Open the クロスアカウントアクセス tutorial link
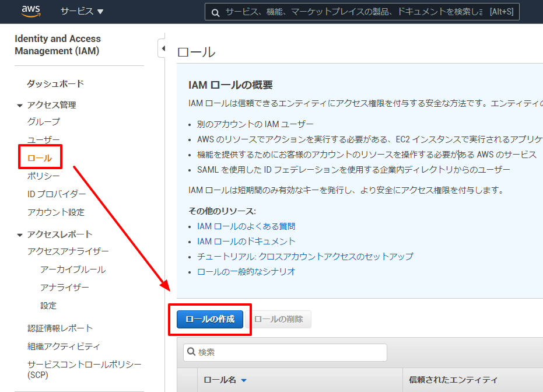The height and width of the screenshot is (392, 543). [305, 256]
